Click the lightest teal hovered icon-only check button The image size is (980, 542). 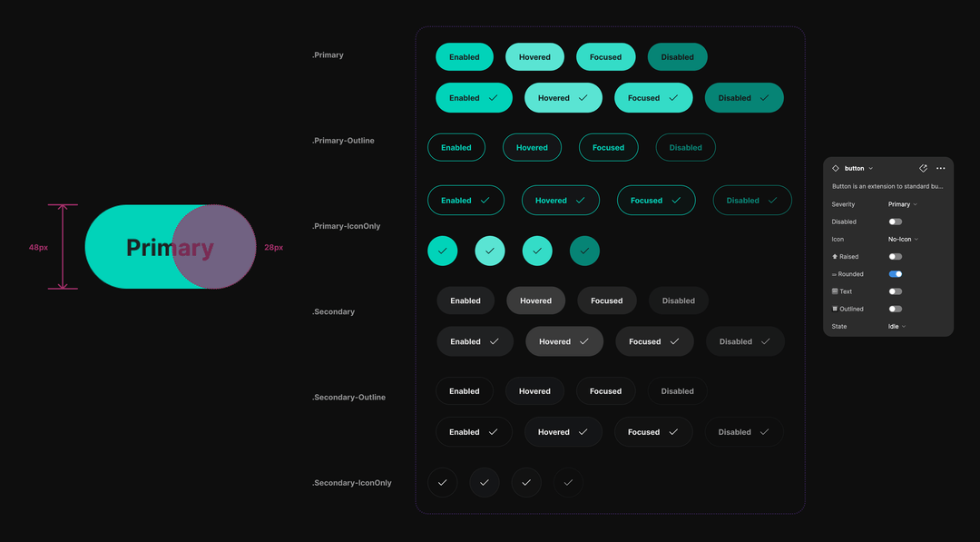490,251
